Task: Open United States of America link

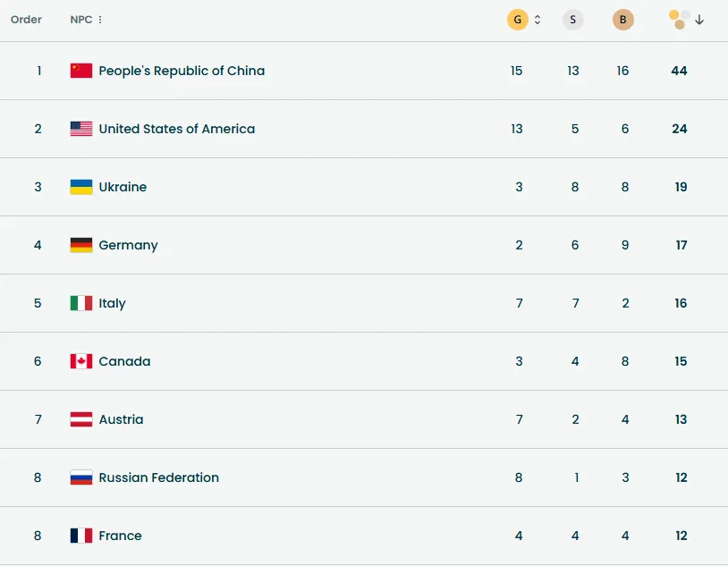Action: click(176, 129)
